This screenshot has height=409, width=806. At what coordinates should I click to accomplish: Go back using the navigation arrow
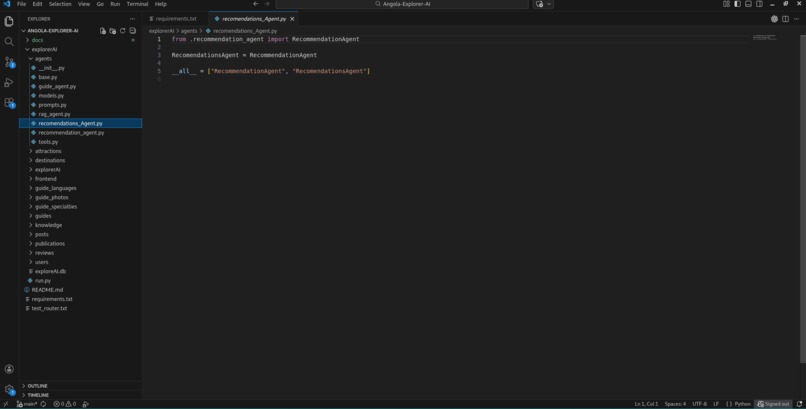point(255,4)
